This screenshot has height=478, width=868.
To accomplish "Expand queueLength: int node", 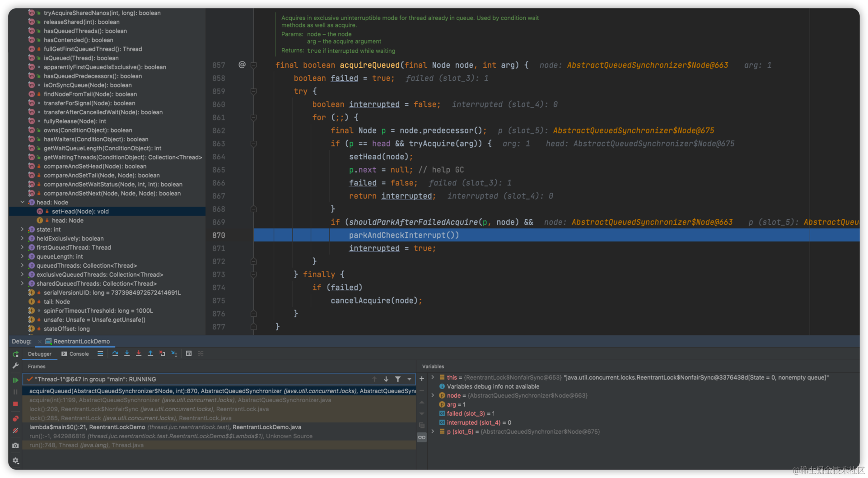I will [22, 256].
